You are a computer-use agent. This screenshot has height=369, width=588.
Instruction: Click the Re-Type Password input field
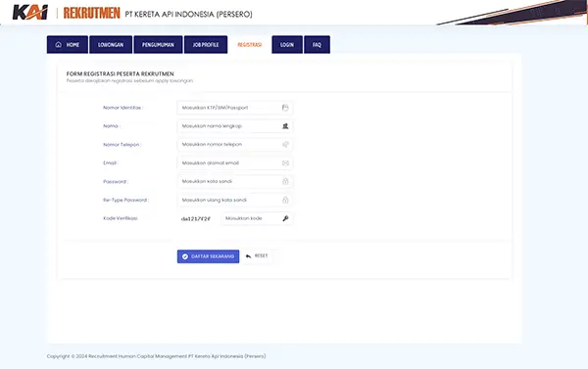(x=235, y=200)
